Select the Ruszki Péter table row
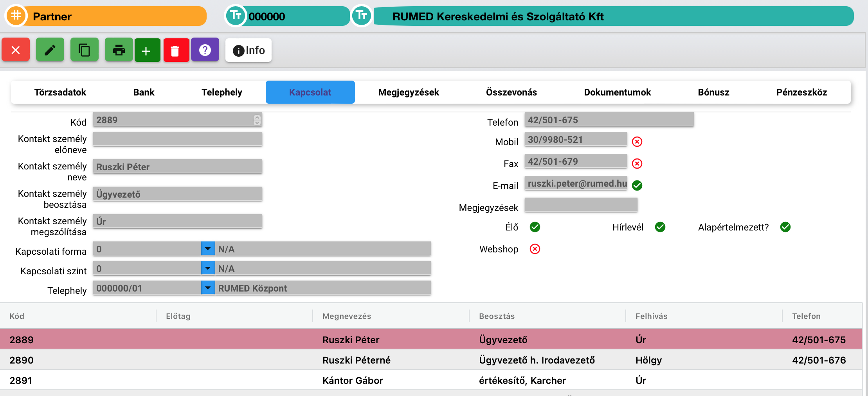The width and height of the screenshot is (868, 396). pyautogui.click(x=431, y=339)
